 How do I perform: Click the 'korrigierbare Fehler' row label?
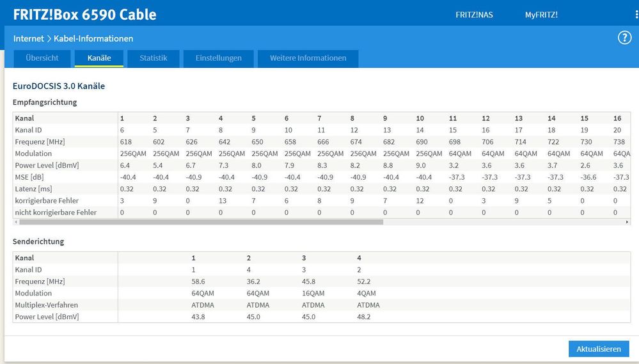tap(47, 200)
